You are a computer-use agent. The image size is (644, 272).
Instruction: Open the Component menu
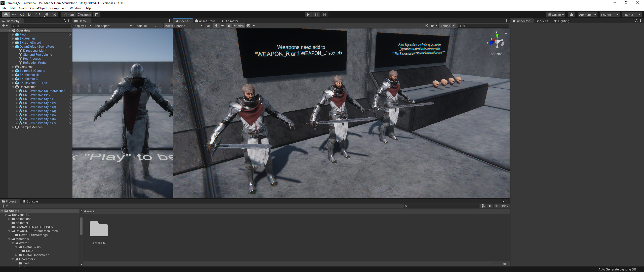point(58,8)
